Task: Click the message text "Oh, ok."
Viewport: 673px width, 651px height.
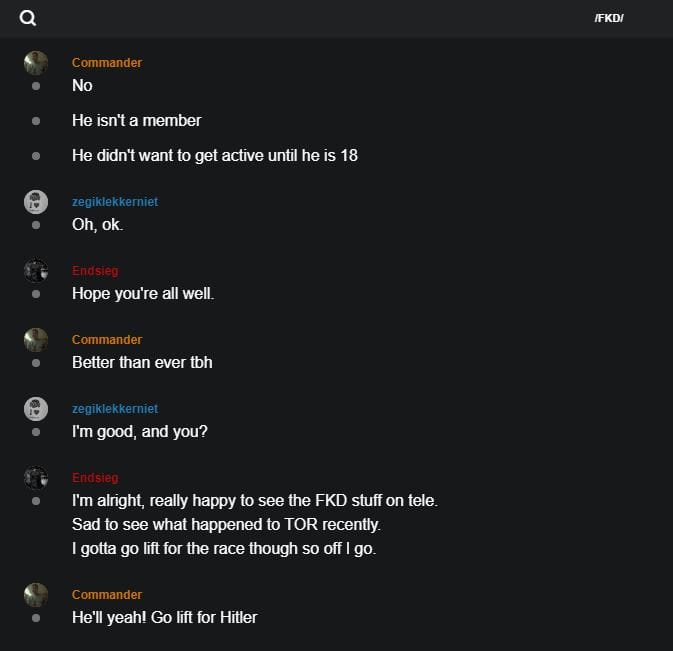Action: (x=97, y=224)
